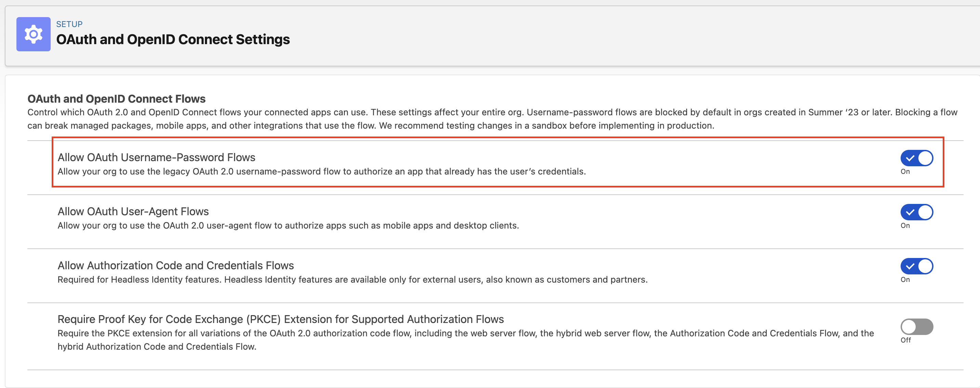
Task: Click the On status under the User-Agent toggle
Action: (905, 225)
